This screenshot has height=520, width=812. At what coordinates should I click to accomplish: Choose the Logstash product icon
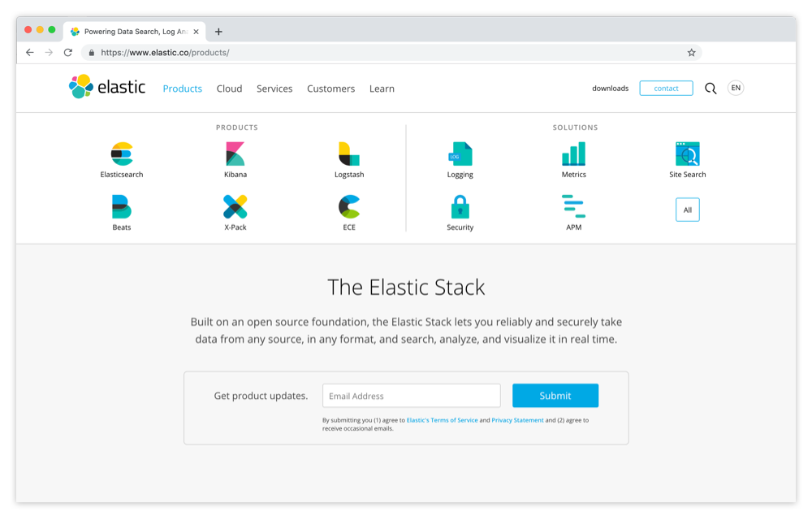coord(349,154)
